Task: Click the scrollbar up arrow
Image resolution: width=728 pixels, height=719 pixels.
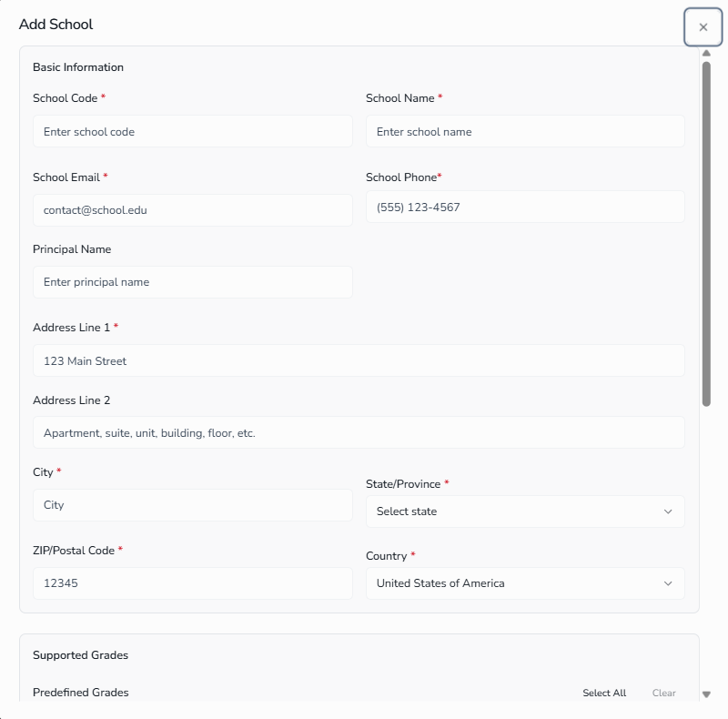Action: 706,53
